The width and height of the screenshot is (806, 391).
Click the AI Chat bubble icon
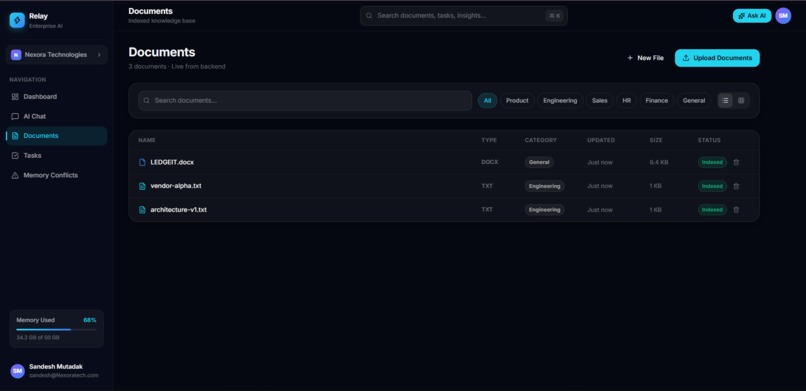click(15, 117)
